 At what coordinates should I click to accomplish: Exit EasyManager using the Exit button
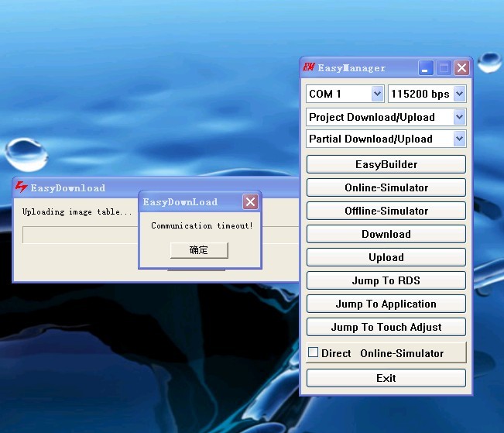(386, 378)
